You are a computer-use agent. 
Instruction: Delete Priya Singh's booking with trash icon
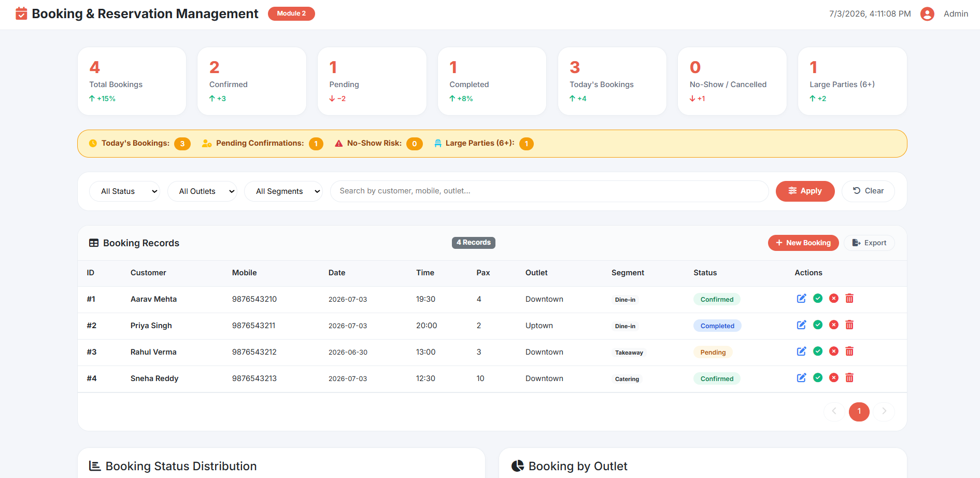tap(849, 325)
